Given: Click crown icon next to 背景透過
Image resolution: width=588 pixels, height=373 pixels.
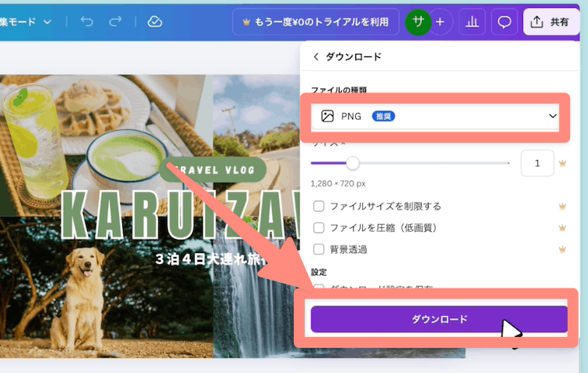Looking at the screenshot, I should click(562, 249).
